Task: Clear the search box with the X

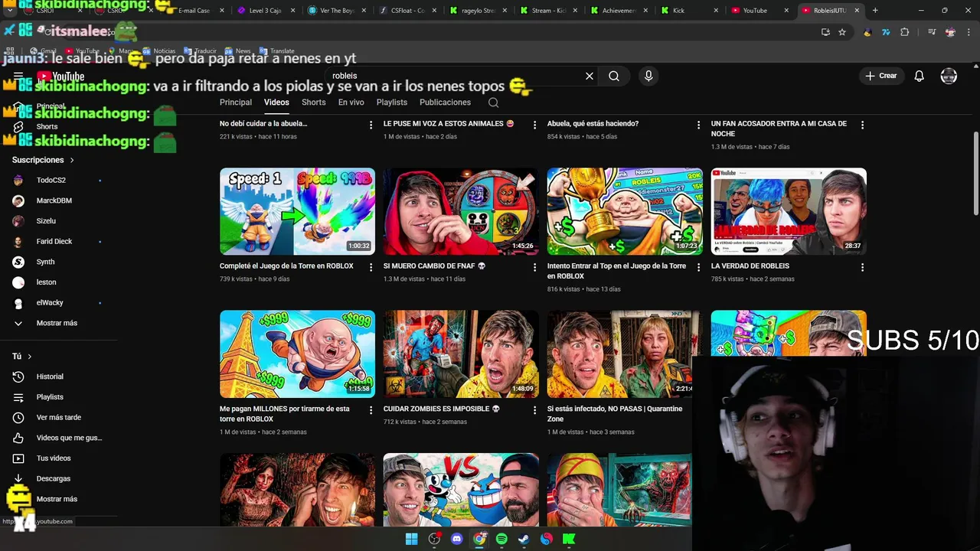Action: coord(590,76)
